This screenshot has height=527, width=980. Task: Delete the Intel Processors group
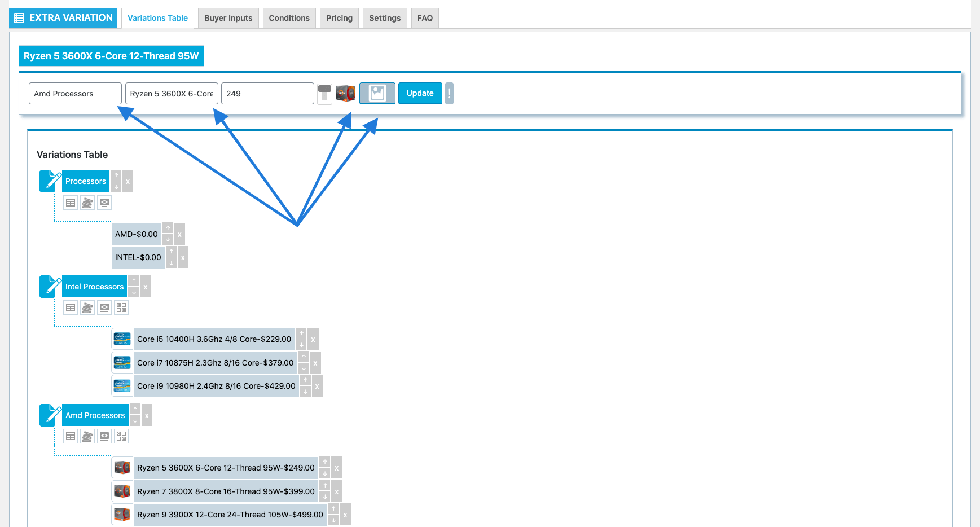146,287
